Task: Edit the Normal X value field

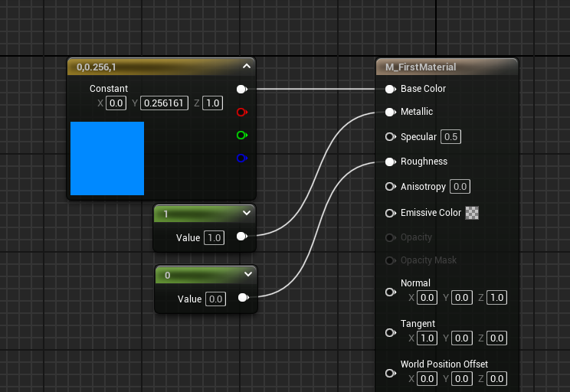Action: (x=427, y=298)
